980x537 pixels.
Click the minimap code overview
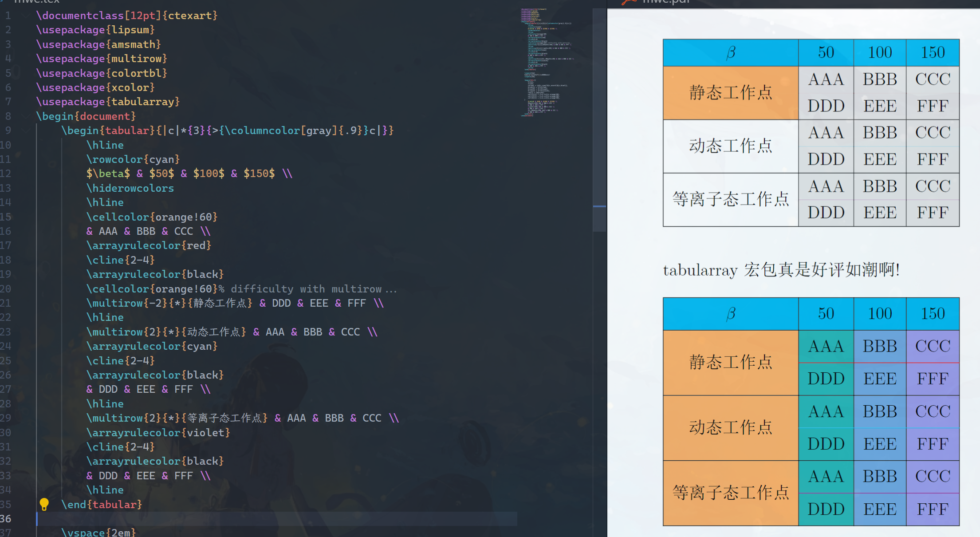[x=548, y=62]
